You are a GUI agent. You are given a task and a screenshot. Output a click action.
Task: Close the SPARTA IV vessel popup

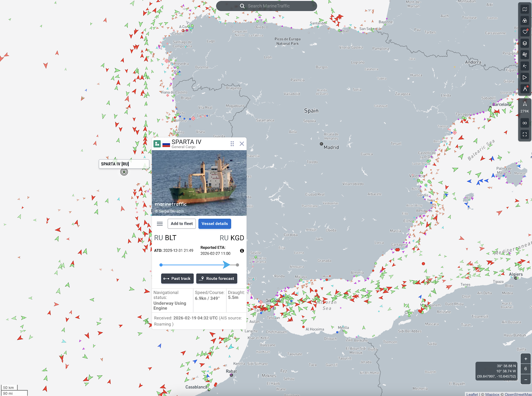coord(242,144)
